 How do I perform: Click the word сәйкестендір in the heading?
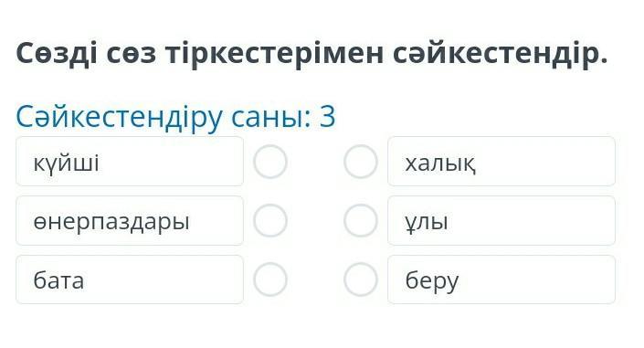(x=501, y=54)
